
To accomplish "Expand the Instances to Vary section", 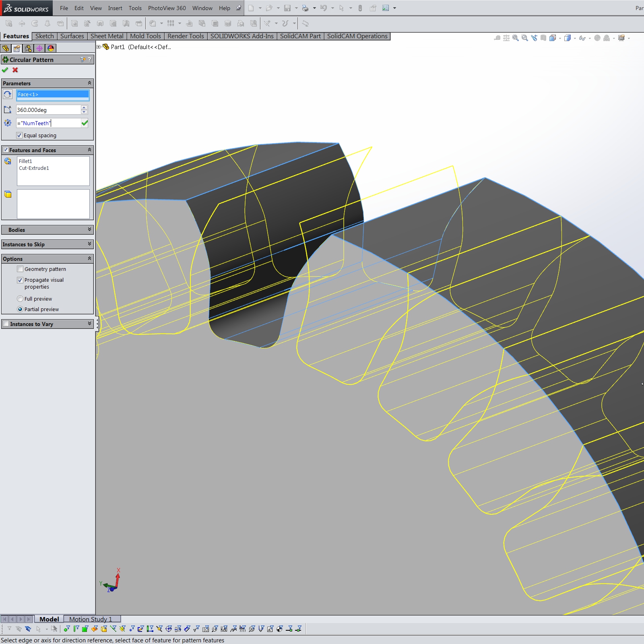I will point(89,324).
